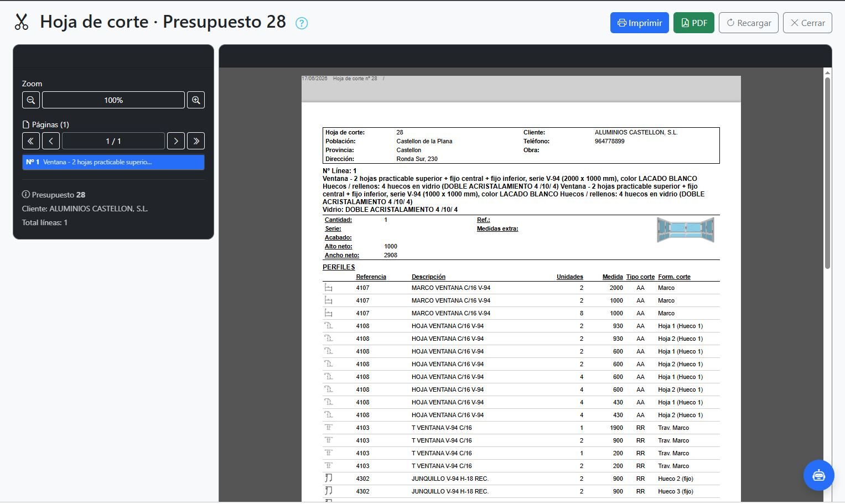The width and height of the screenshot is (845, 504).
Task: Click the Imprimir button
Action: pos(640,23)
